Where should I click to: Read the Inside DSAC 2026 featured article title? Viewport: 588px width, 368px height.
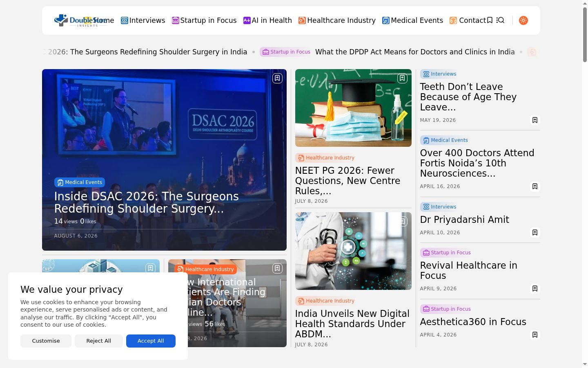tap(147, 202)
